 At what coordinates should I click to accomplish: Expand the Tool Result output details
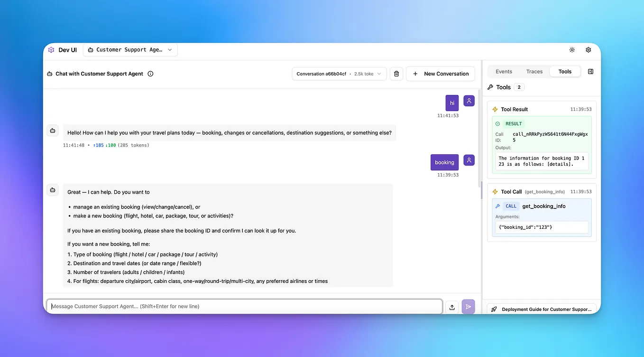(x=541, y=161)
